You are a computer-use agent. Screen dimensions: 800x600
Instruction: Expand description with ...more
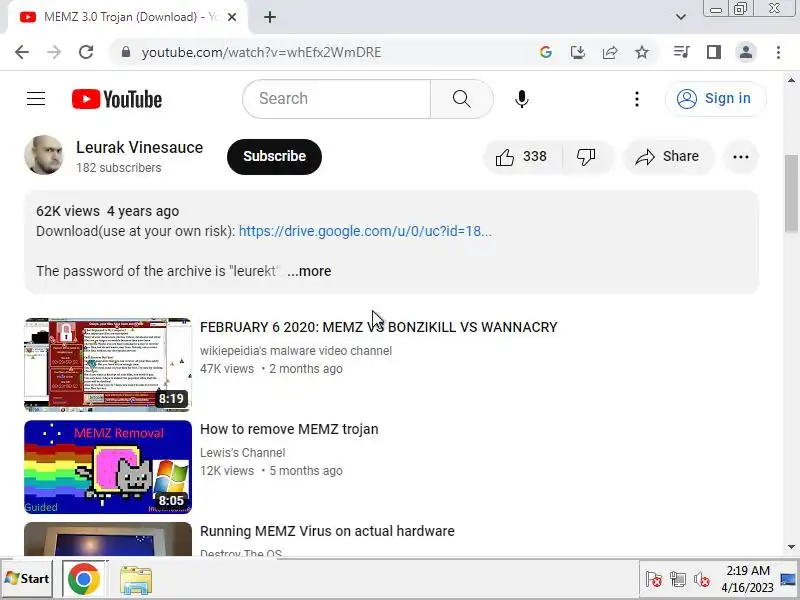309,271
